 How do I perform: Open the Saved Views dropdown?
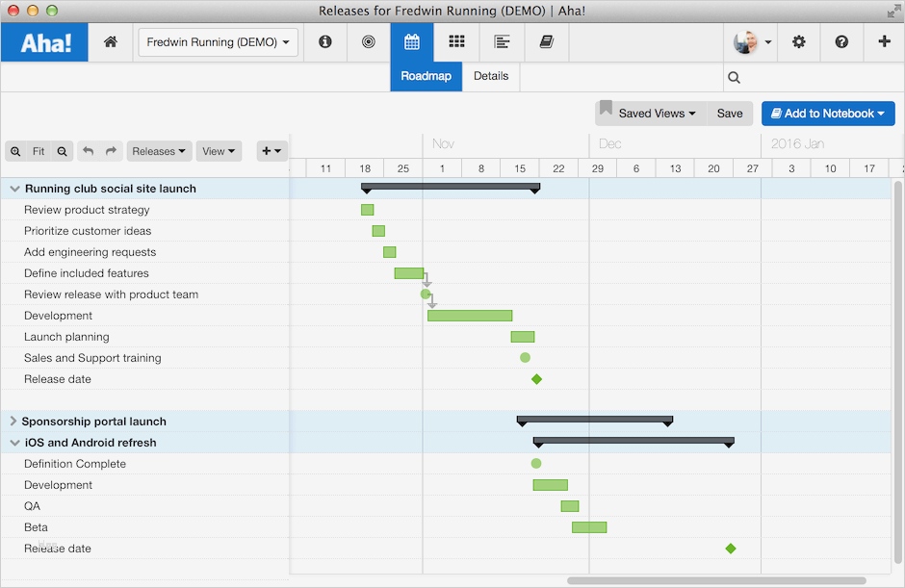coord(657,114)
